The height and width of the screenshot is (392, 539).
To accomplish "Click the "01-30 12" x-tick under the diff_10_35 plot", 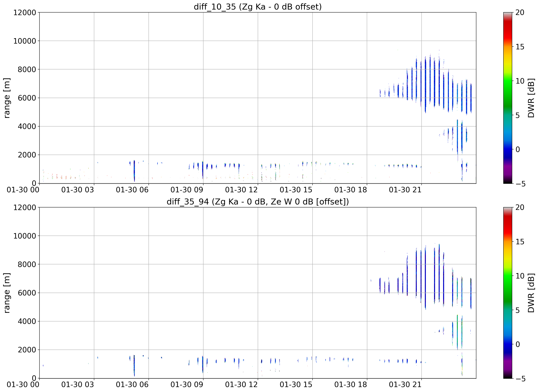I will tap(241, 190).
